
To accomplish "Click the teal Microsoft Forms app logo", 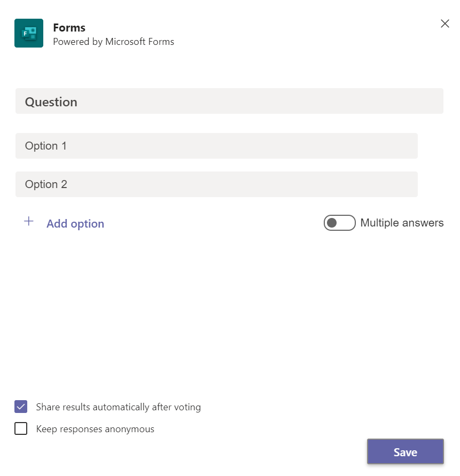I will [x=29, y=33].
